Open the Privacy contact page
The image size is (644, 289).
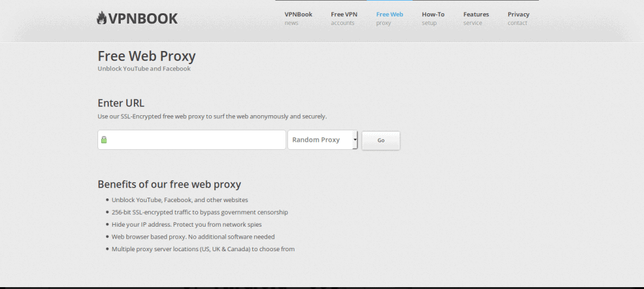pos(518,18)
